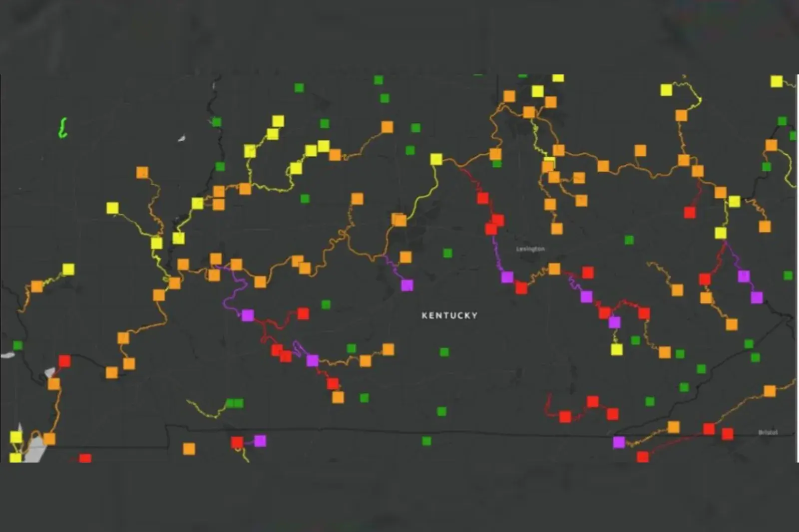The image size is (799, 532).
Task: Select the lone yellow marker southeast of Lexington
Action: click(x=617, y=349)
